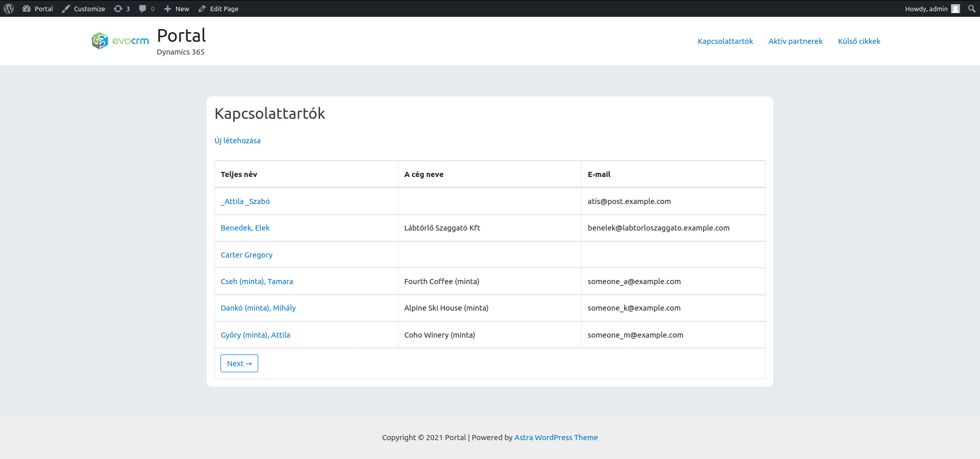
Task: Open the admin bar search magnifier
Action: (x=971, y=9)
